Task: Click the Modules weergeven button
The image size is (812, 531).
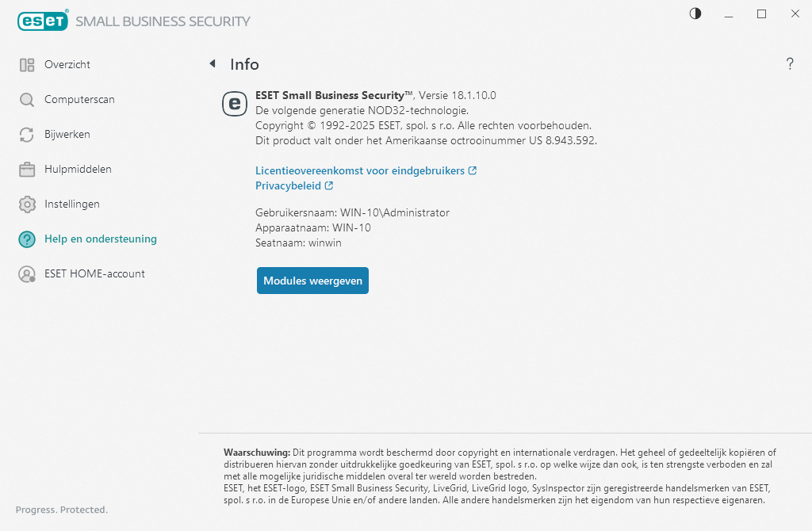Action: pos(312,281)
